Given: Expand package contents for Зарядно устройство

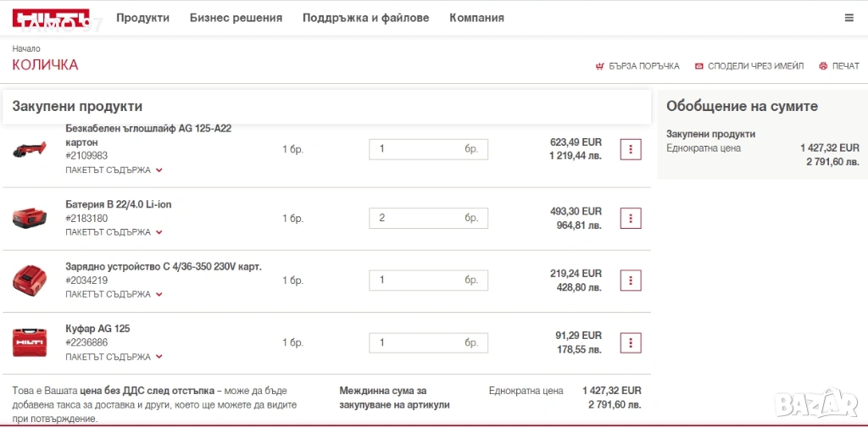Looking at the screenshot, I should point(114,294).
